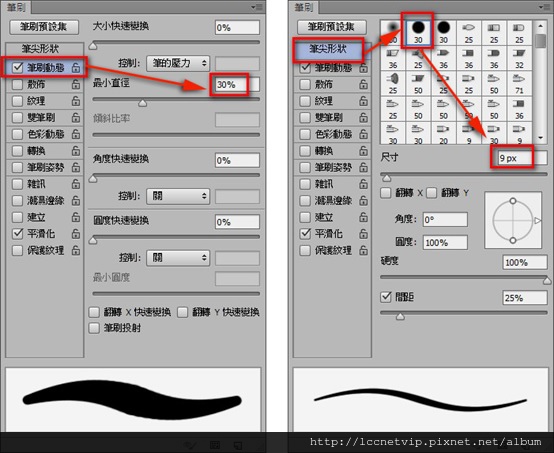Click 硬度 100% input field
Viewport: 554px width, 453px height.
click(x=525, y=263)
